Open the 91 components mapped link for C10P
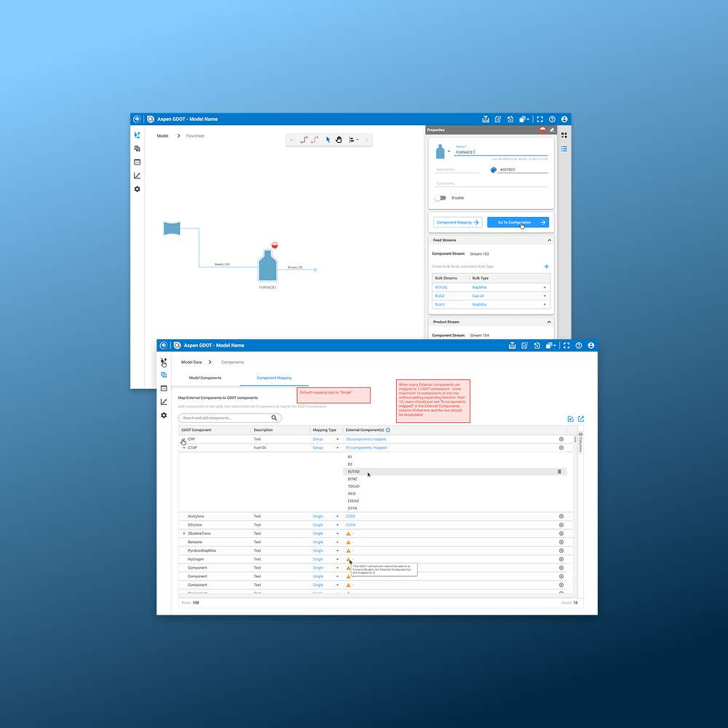Screen dimensions: 728x728 [365, 448]
